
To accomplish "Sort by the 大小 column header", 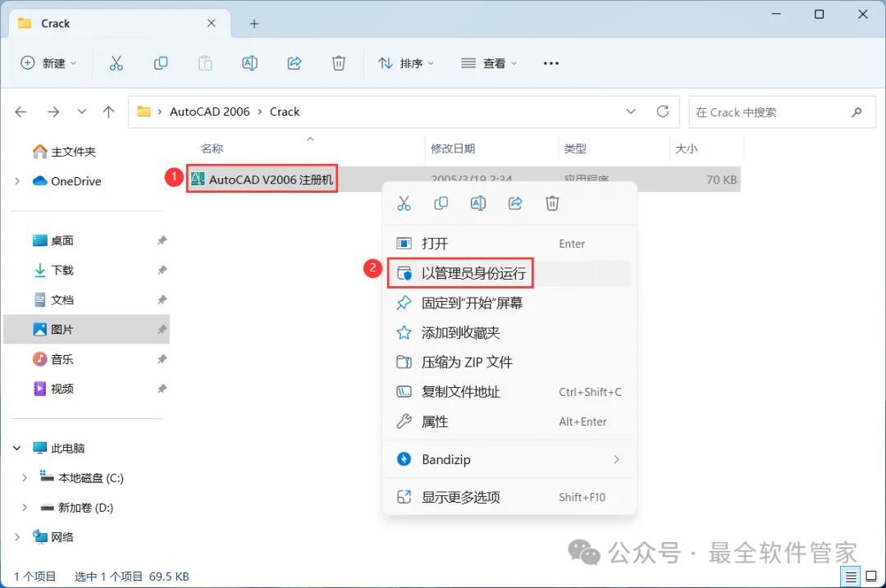I will click(686, 149).
